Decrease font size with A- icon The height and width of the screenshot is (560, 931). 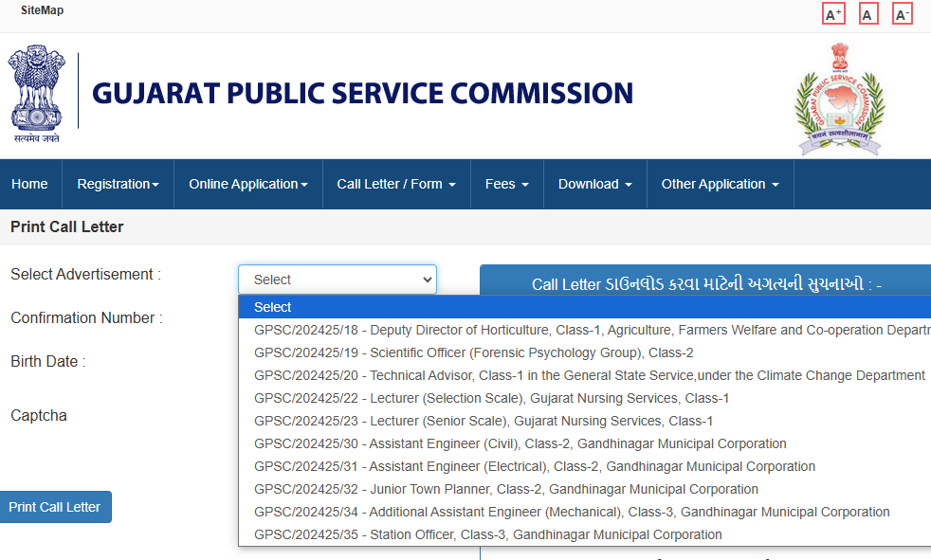pos(902,14)
